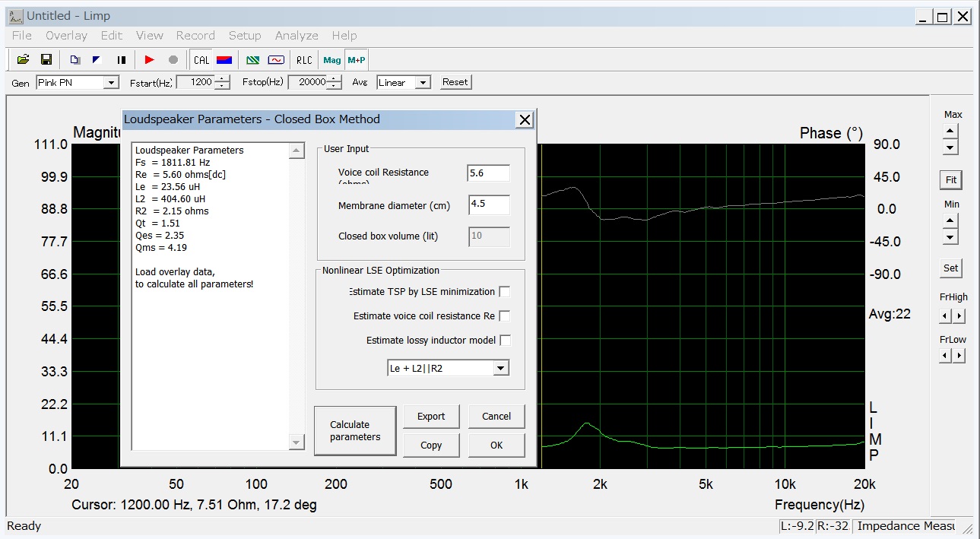Check Estimate lossy inductor model

coord(504,341)
